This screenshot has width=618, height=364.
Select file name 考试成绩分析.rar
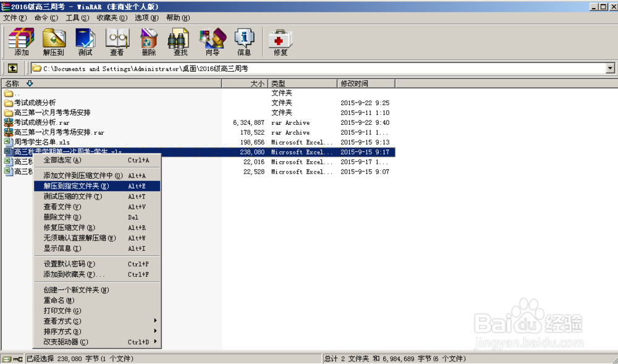click(x=42, y=122)
